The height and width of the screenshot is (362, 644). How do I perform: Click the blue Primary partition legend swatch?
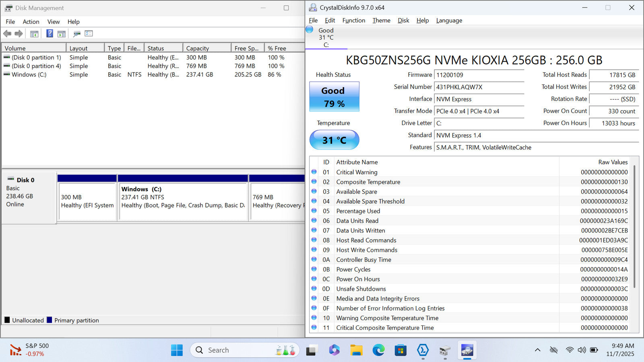coord(50,320)
